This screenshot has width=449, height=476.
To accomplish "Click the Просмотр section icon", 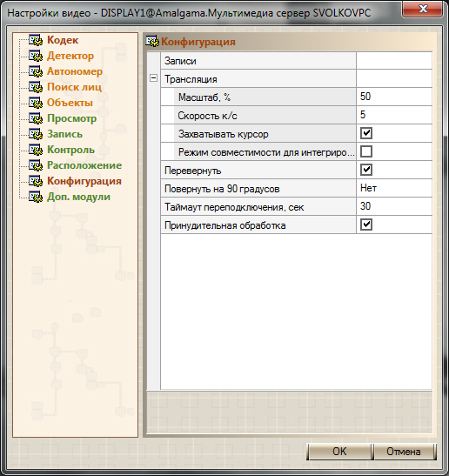I will pyautogui.click(x=36, y=118).
